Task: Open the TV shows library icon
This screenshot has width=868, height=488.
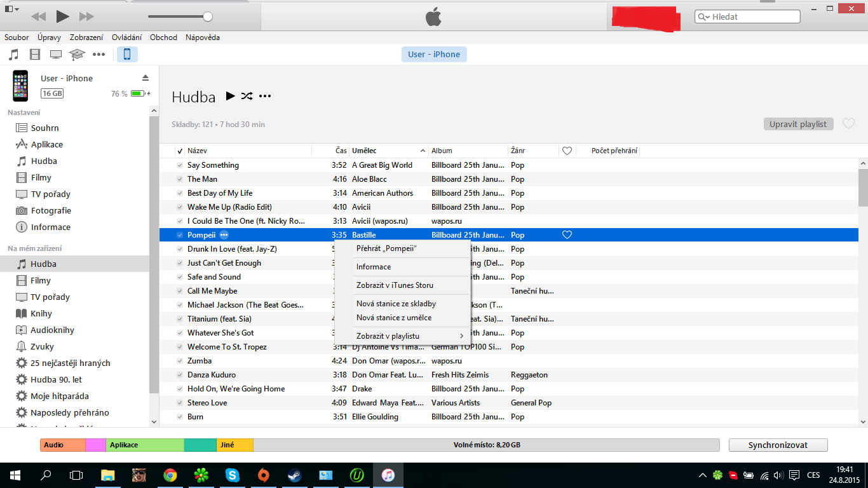Action: [x=56, y=54]
